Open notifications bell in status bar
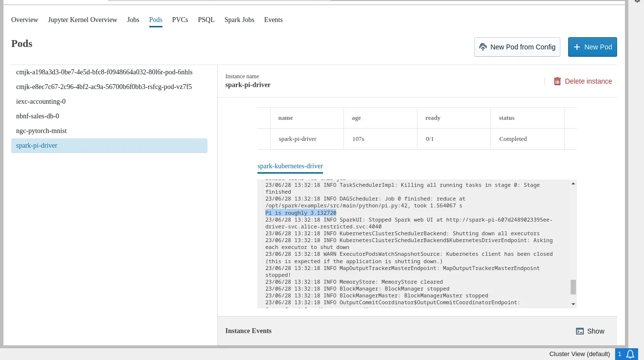 (630, 354)
